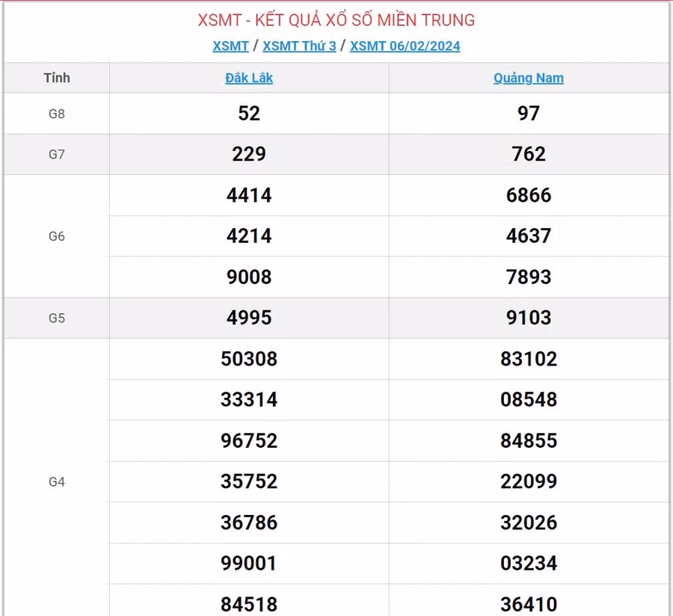Select Đắk Lắk G7 number 229
Image resolution: width=673 pixels, height=616 pixels.
(249, 155)
